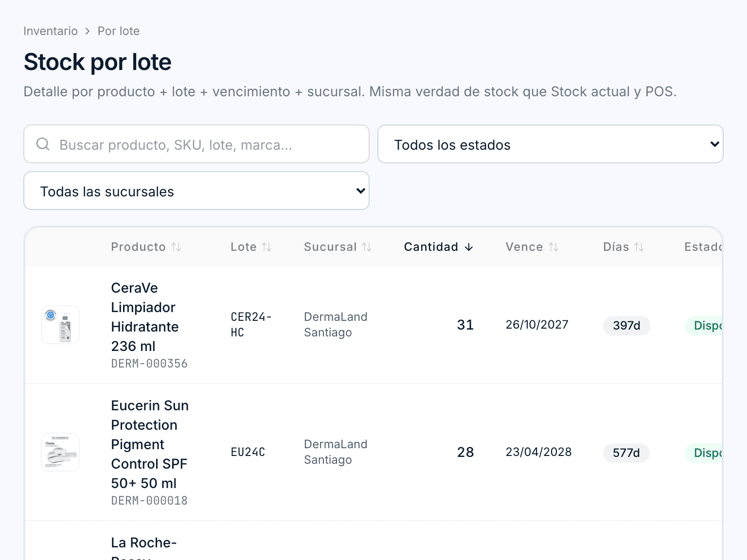Click expiry date 26/10/2027
Viewport: 747px width, 560px height.
point(537,325)
